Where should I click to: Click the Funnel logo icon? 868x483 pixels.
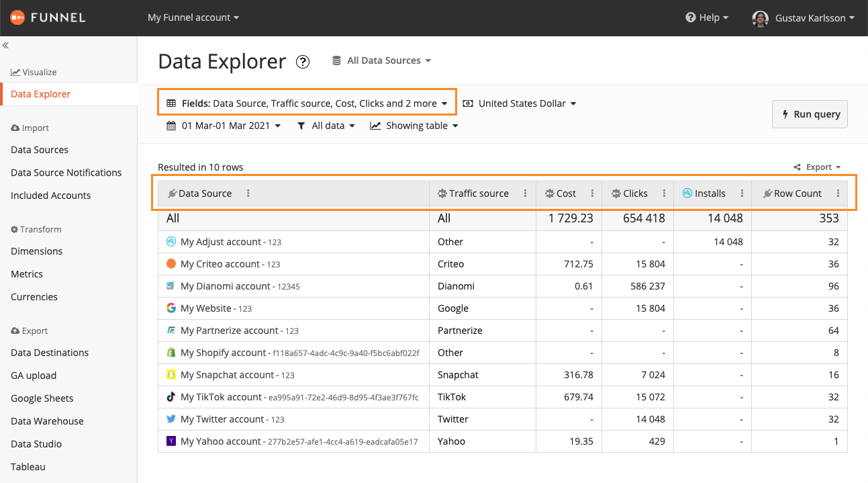[x=17, y=17]
